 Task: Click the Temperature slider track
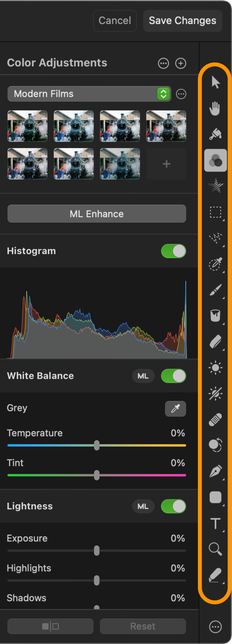pyautogui.click(x=97, y=445)
